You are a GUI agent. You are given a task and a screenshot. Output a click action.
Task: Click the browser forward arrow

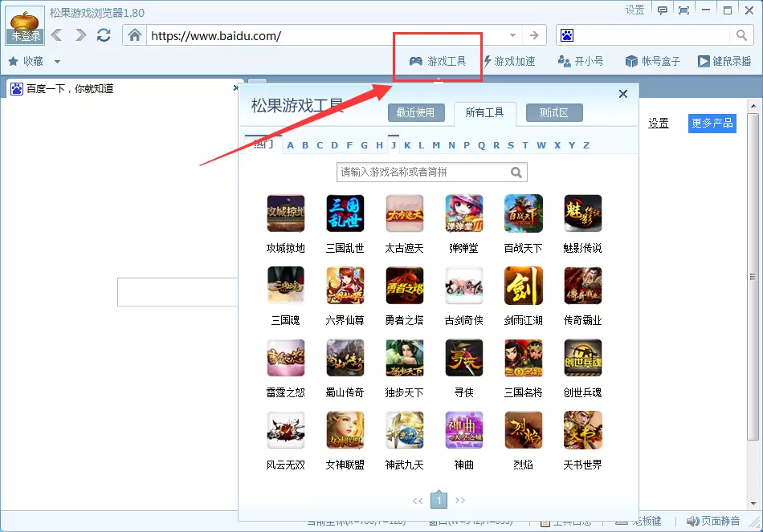coord(81,35)
